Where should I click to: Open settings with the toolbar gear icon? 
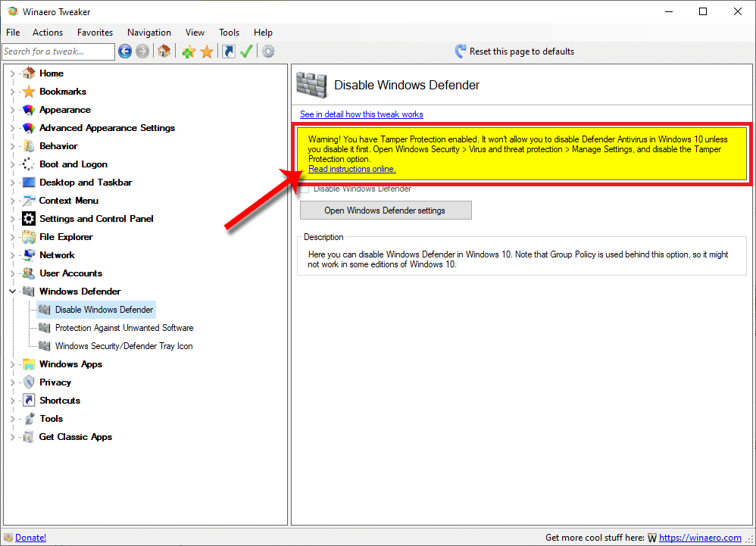(268, 51)
